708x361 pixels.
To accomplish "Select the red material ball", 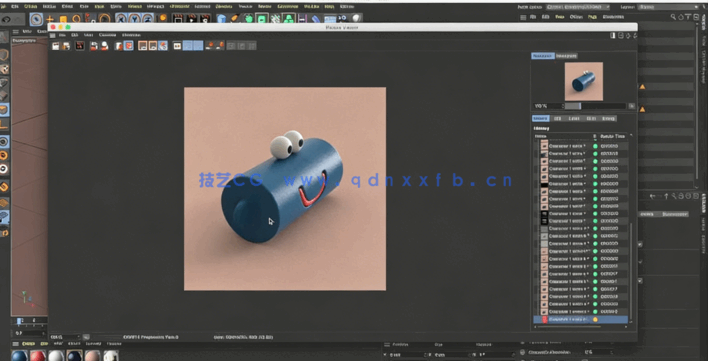I will 37,356.
